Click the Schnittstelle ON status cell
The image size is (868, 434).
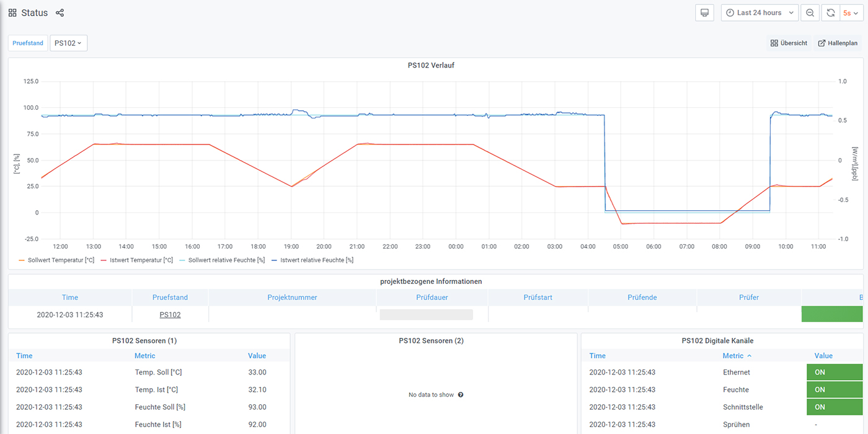[835, 407]
